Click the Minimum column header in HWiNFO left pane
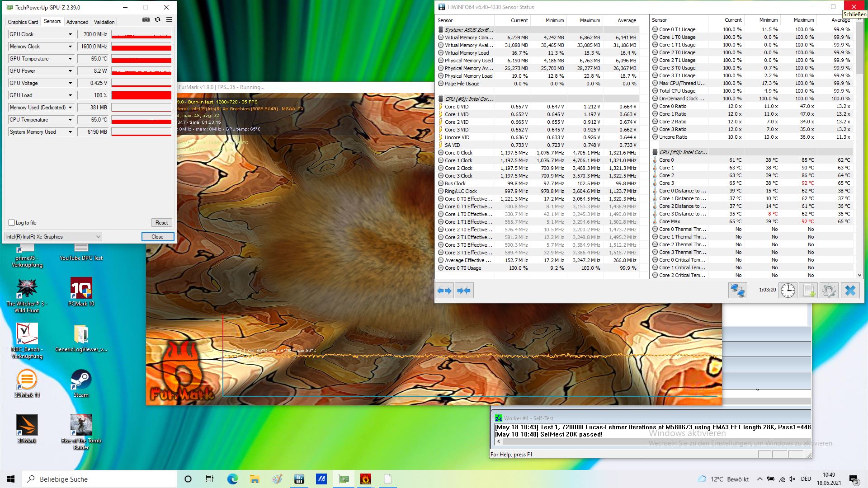The image size is (868, 488). click(548, 20)
